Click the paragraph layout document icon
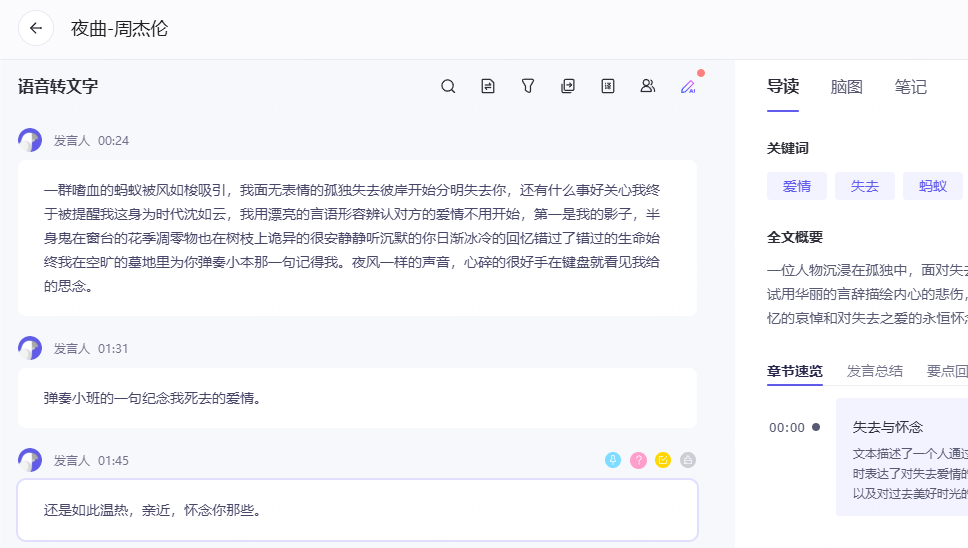 (608, 86)
